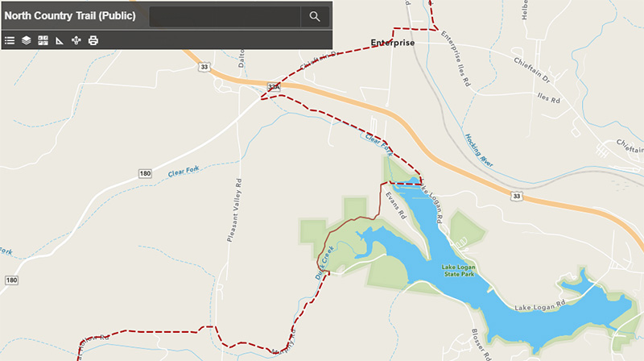The width and height of the screenshot is (644, 361).
Task: Click the Blosser Rd label
Action: (x=481, y=345)
